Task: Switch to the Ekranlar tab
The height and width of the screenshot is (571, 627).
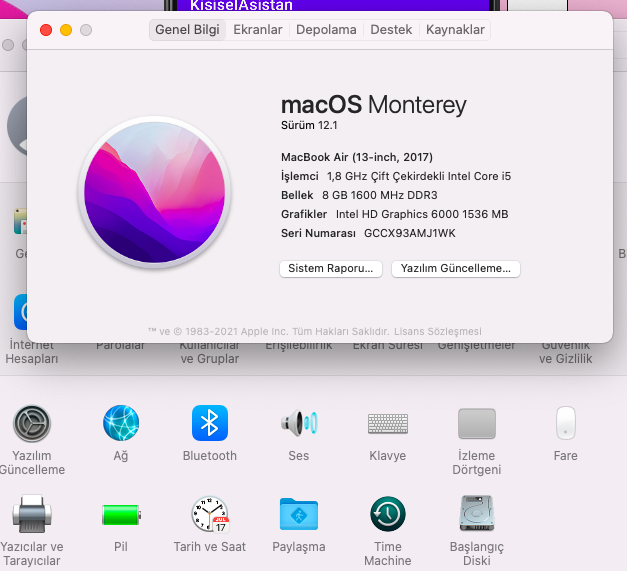Action: click(258, 30)
